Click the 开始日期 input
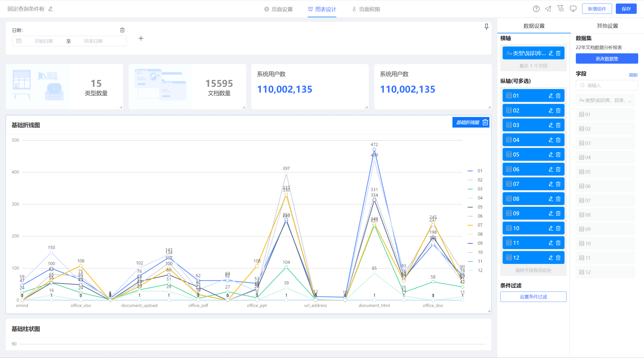This screenshot has height=358, width=644. pos(44,41)
